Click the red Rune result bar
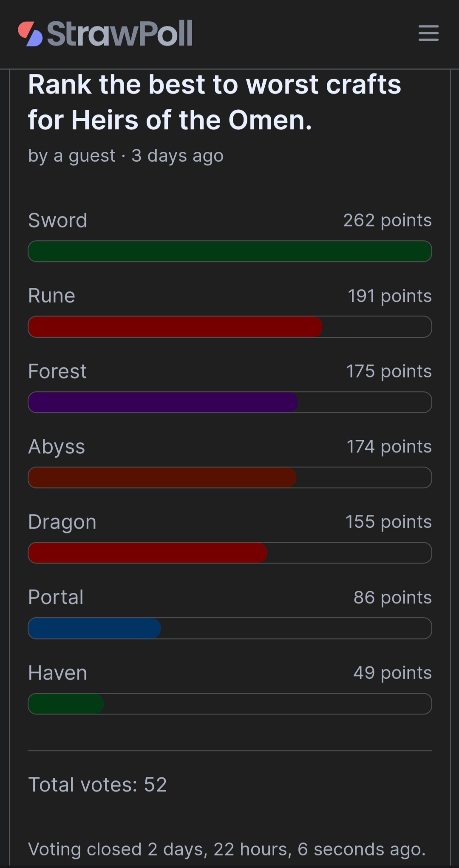The height and width of the screenshot is (868, 459). pyautogui.click(x=175, y=327)
